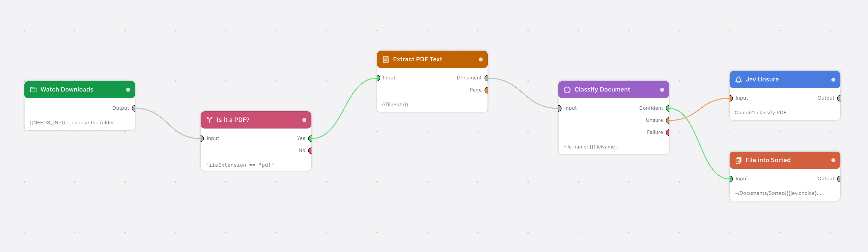Select the red No output port
Screen dimensions: 868x252
click(x=310, y=151)
